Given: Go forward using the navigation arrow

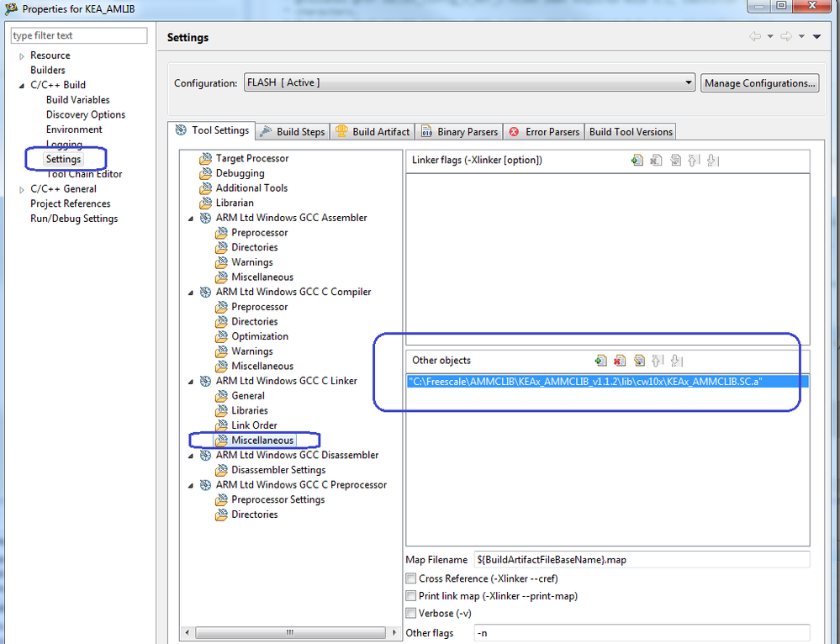Looking at the screenshot, I should tap(786, 36).
